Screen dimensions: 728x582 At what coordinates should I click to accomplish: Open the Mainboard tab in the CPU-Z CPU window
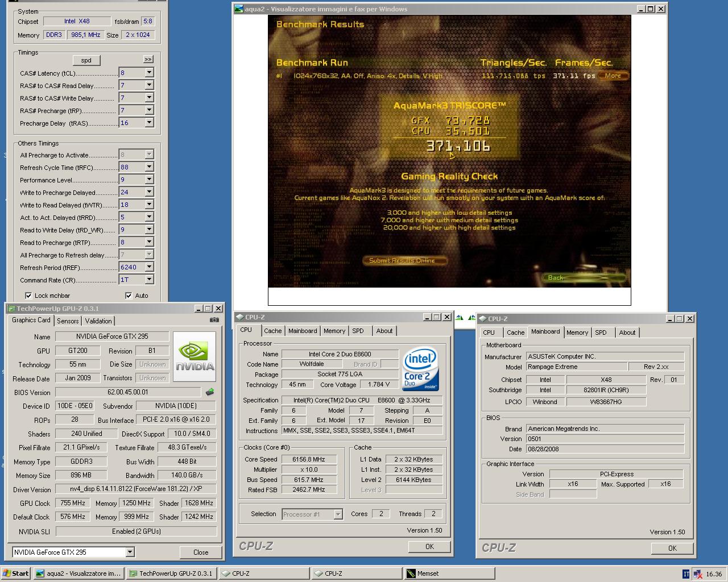(303, 331)
